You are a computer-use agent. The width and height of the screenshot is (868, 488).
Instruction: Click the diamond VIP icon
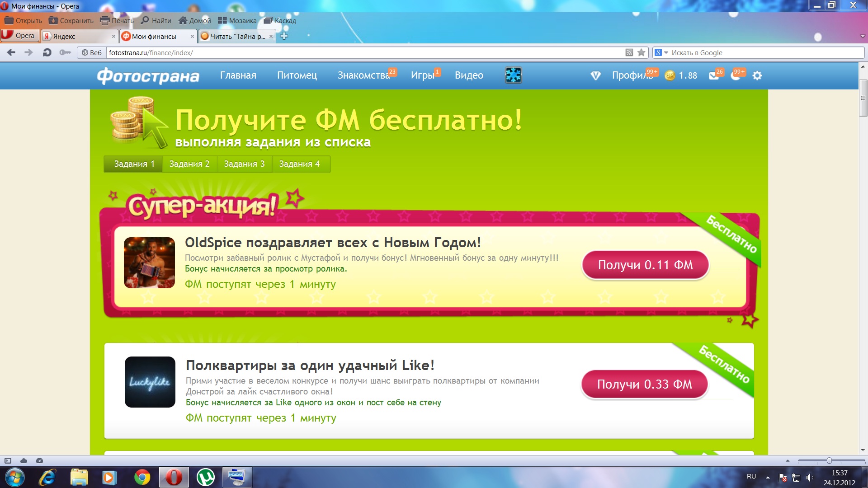pos(595,75)
